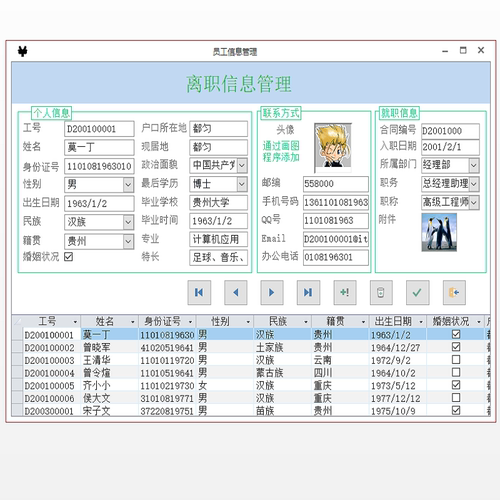Click the QQ号 input field
500x500 pixels.
point(336,221)
